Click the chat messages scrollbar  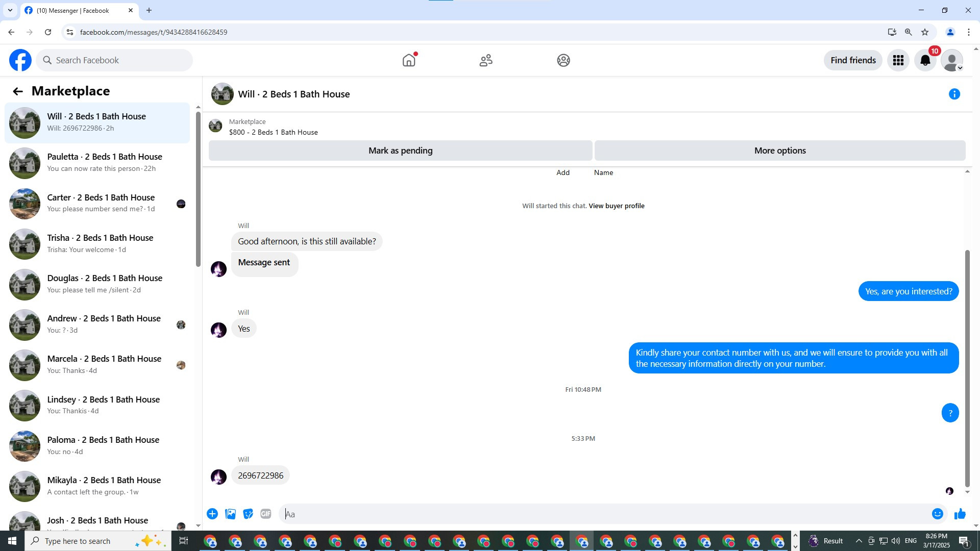967,367
